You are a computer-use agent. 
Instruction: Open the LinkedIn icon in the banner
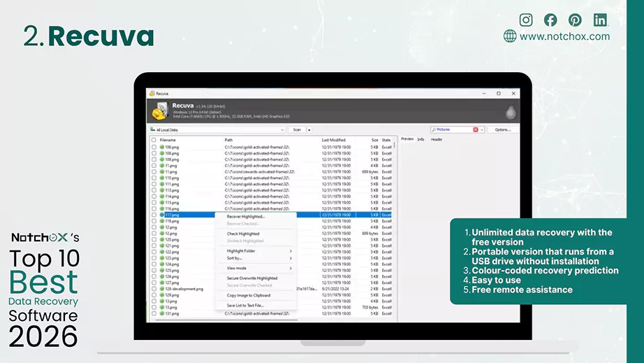(600, 20)
